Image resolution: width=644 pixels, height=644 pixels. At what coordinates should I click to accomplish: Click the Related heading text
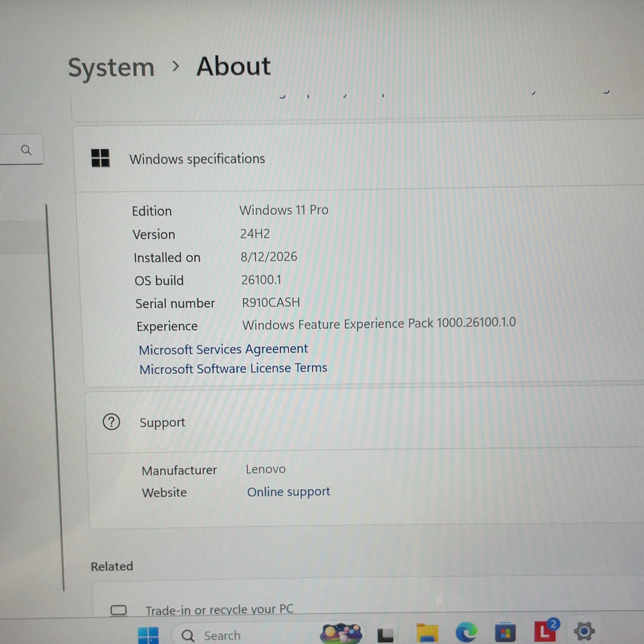point(112,566)
